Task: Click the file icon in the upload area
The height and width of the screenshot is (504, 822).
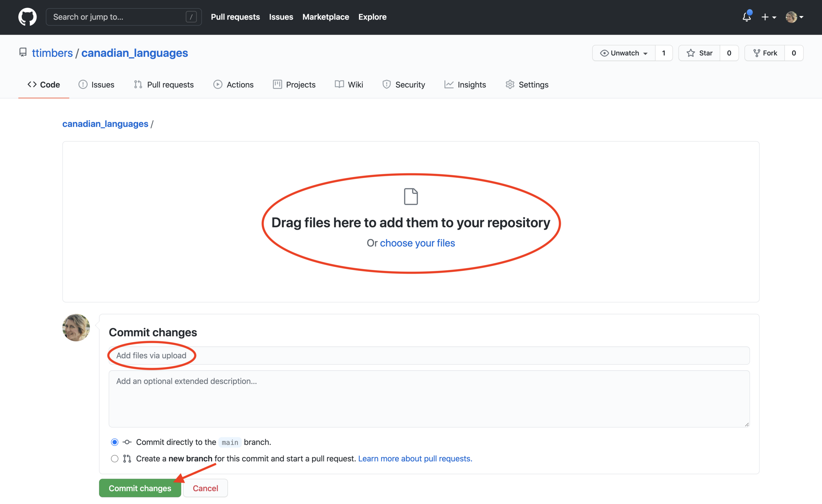Action: click(411, 196)
